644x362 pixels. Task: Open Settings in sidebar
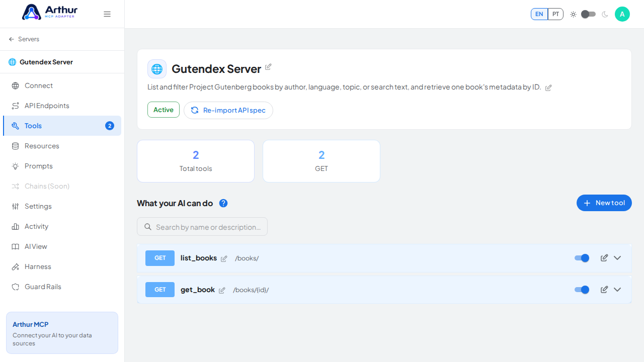[x=62, y=206]
